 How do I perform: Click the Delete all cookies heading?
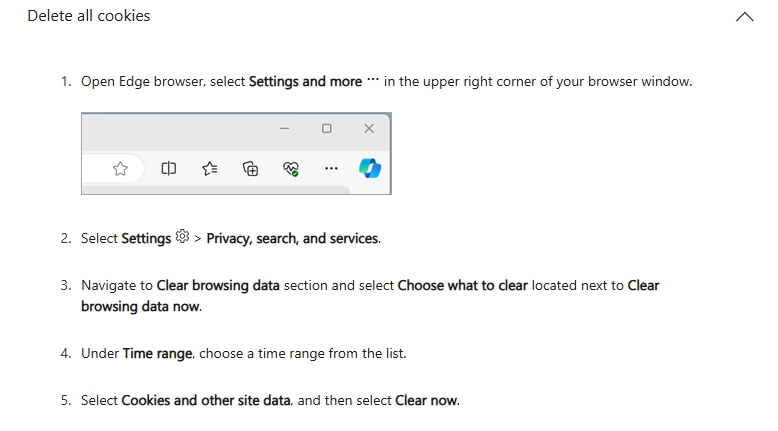(x=88, y=16)
